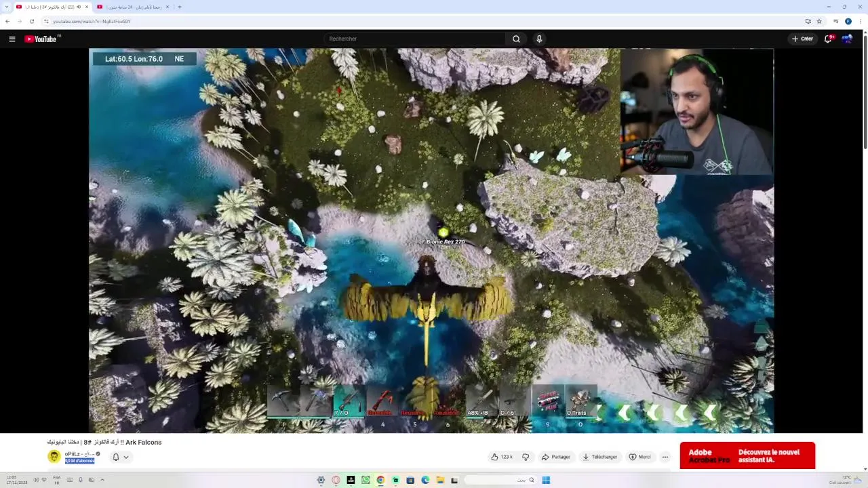Click the highlighted subscriber count text

[x=79, y=461]
